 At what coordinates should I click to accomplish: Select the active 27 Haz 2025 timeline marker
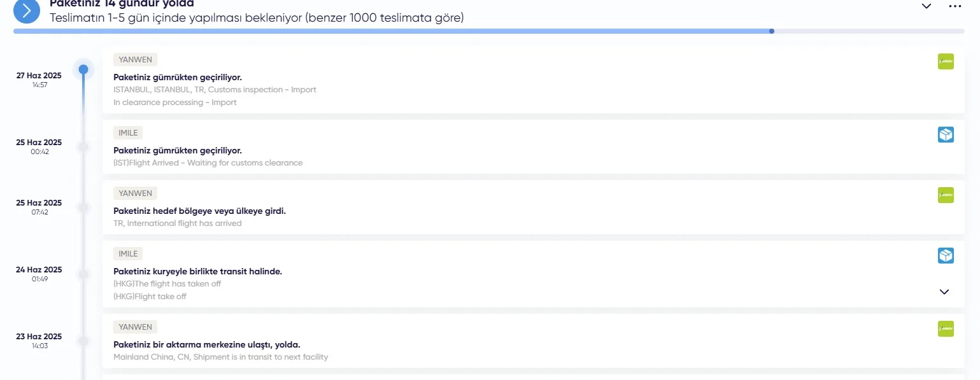83,69
